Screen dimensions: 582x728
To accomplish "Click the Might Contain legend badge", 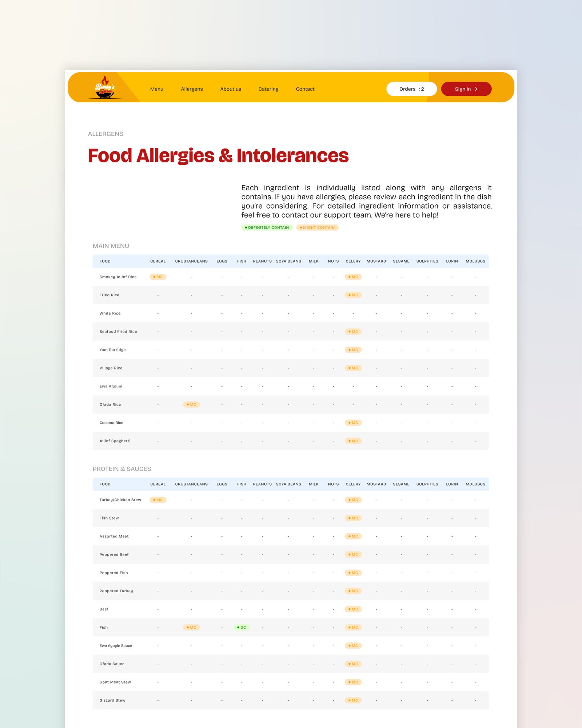I will pos(317,227).
